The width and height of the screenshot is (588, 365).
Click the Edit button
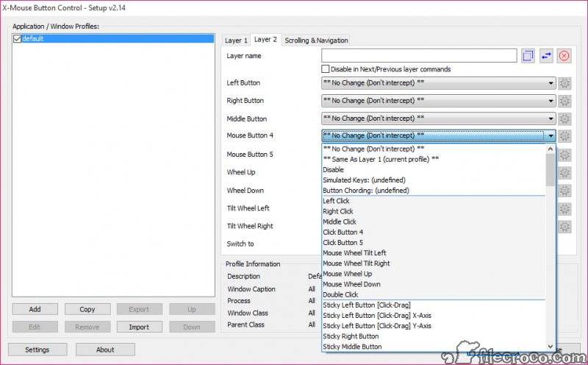(x=35, y=327)
